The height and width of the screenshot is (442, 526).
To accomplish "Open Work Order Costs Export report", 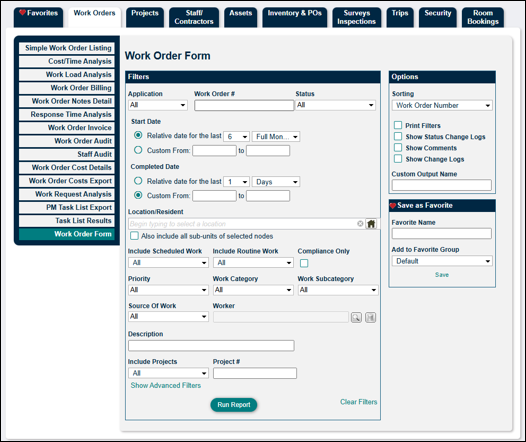I will click(x=67, y=181).
